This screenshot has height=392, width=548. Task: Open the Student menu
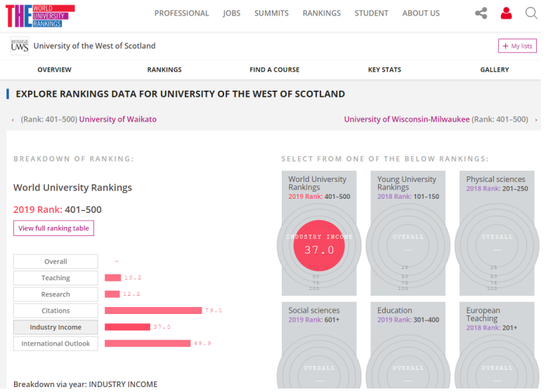(x=371, y=13)
